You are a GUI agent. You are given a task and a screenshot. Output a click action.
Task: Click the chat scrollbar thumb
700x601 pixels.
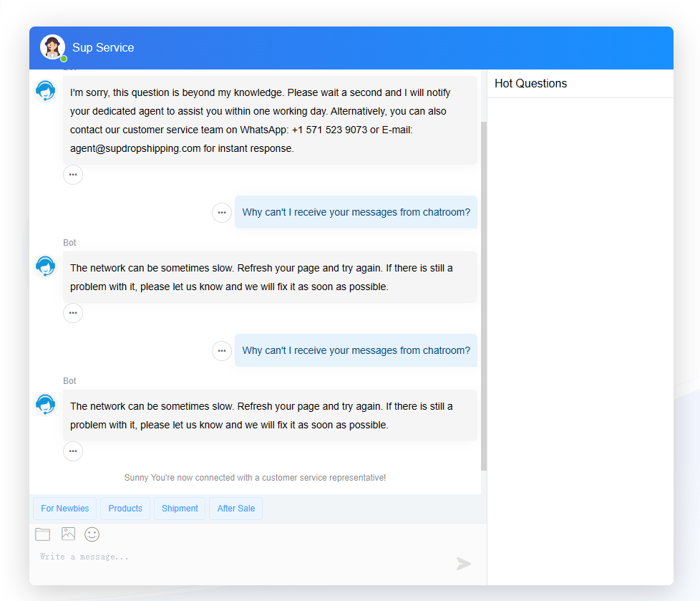[x=483, y=295]
